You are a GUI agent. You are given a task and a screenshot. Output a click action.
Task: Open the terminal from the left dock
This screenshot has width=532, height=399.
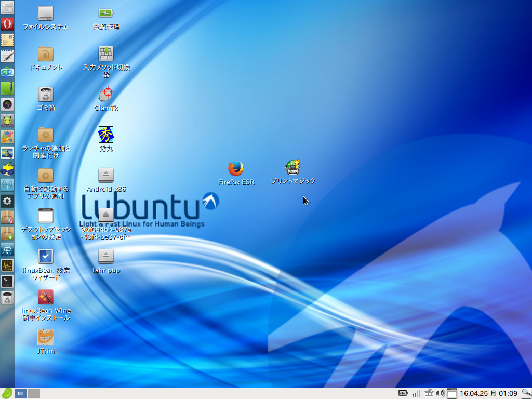[x=7, y=281]
